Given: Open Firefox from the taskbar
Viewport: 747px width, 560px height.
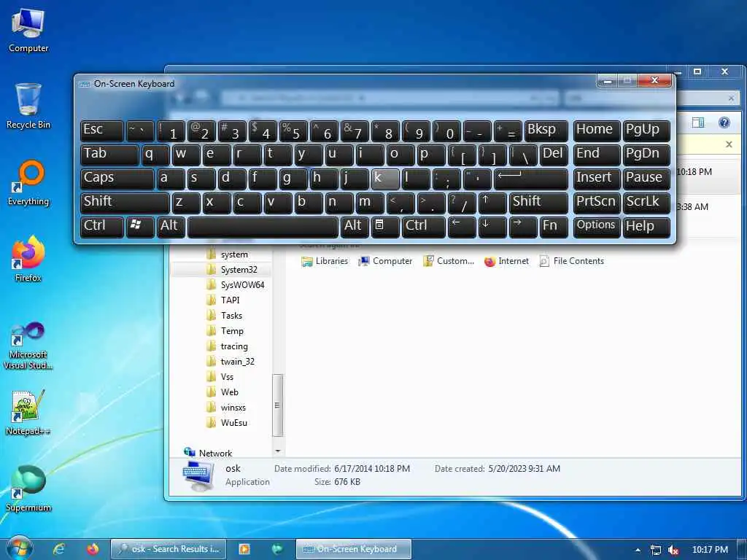Looking at the screenshot, I should (x=93, y=549).
